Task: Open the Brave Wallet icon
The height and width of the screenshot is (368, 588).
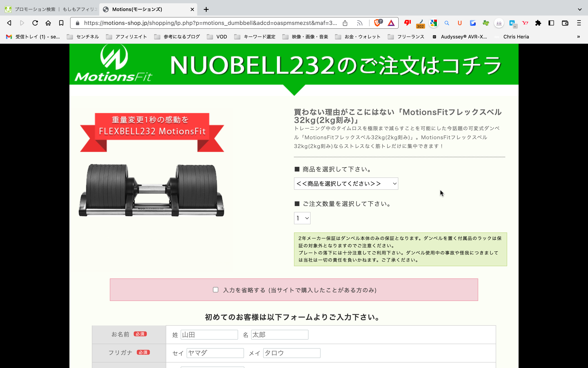Action: [x=565, y=23]
